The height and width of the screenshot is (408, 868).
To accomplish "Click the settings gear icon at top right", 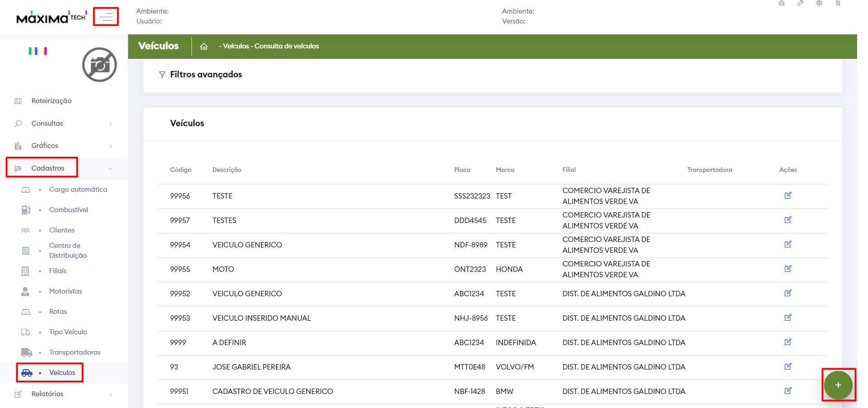I will coord(819,3).
